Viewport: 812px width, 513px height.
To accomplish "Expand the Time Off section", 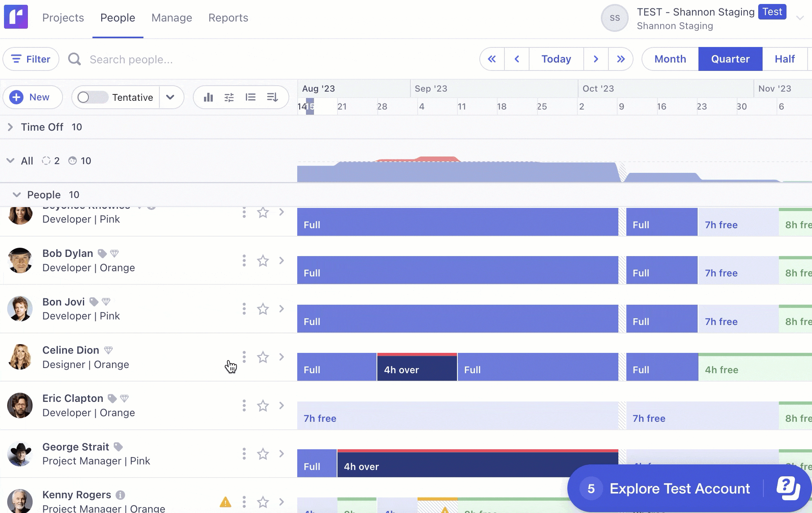I will tap(10, 127).
